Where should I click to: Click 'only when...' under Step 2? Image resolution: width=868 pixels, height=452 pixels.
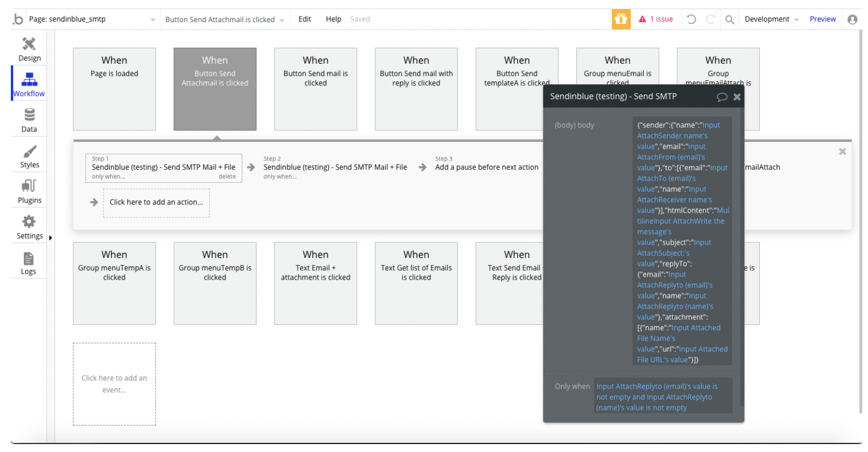tap(280, 177)
